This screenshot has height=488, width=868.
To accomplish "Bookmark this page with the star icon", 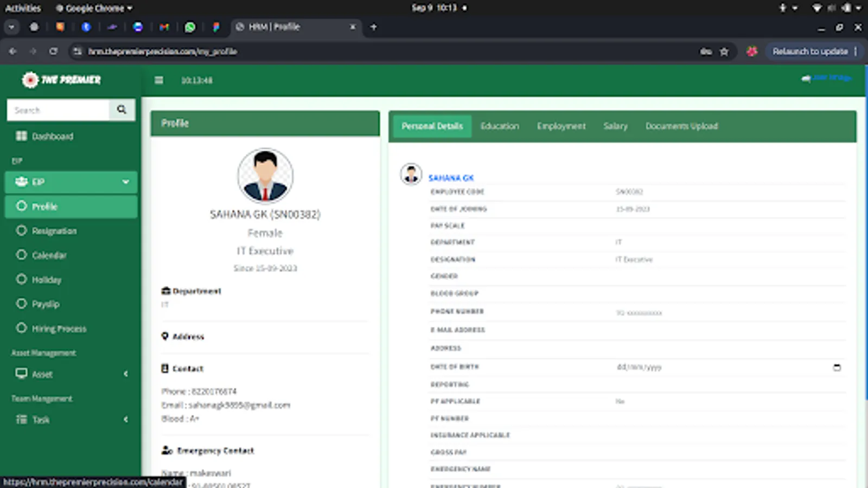I will click(x=724, y=52).
